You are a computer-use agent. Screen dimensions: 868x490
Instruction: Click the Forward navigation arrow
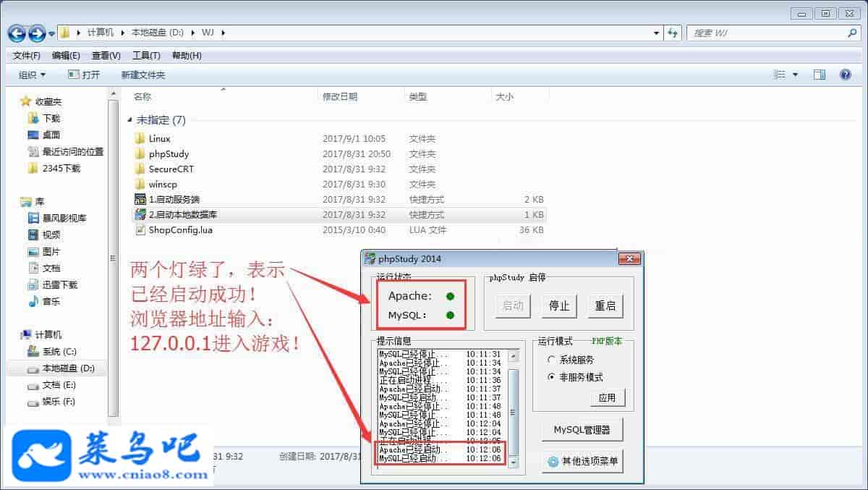pyautogui.click(x=37, y=33)
